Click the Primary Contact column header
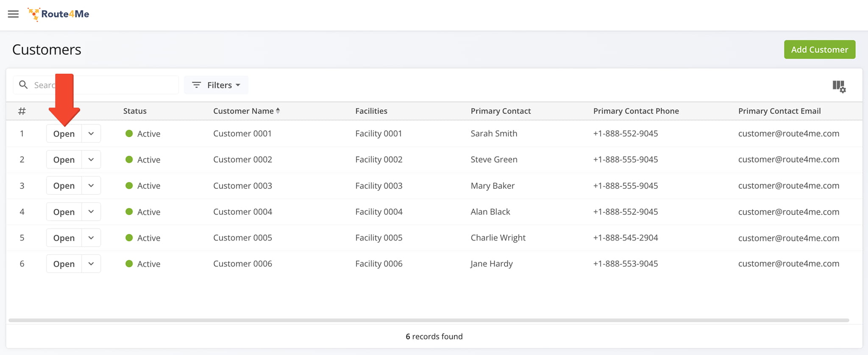 pyautogui.click(x=501, y=111)
